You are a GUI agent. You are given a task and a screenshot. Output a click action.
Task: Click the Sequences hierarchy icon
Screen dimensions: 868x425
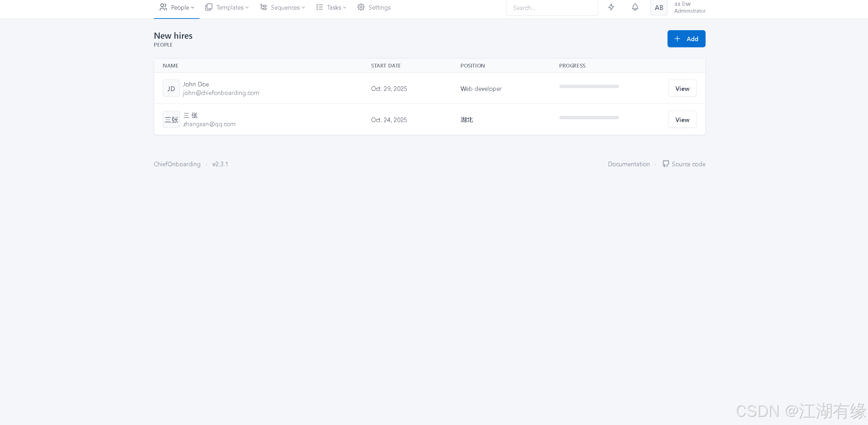263,7
